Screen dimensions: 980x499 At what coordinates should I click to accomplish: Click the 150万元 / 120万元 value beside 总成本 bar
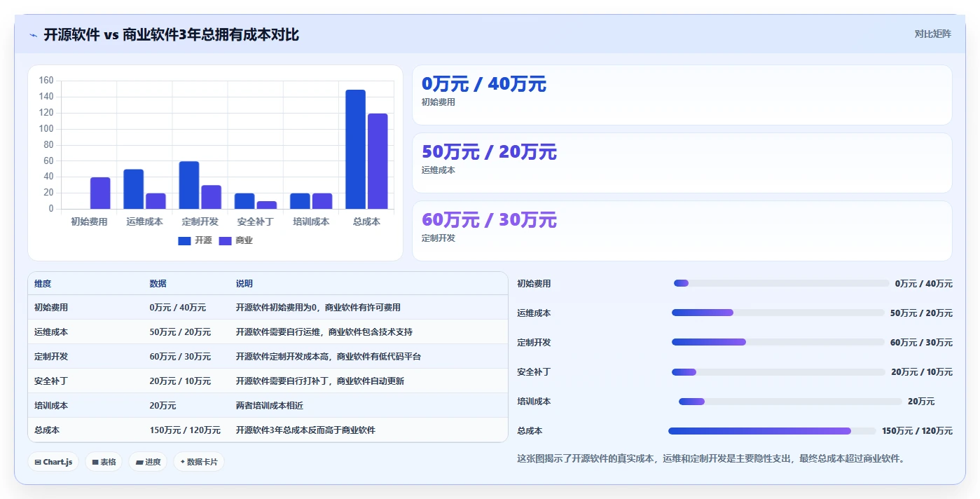click(x=917, y=431)
